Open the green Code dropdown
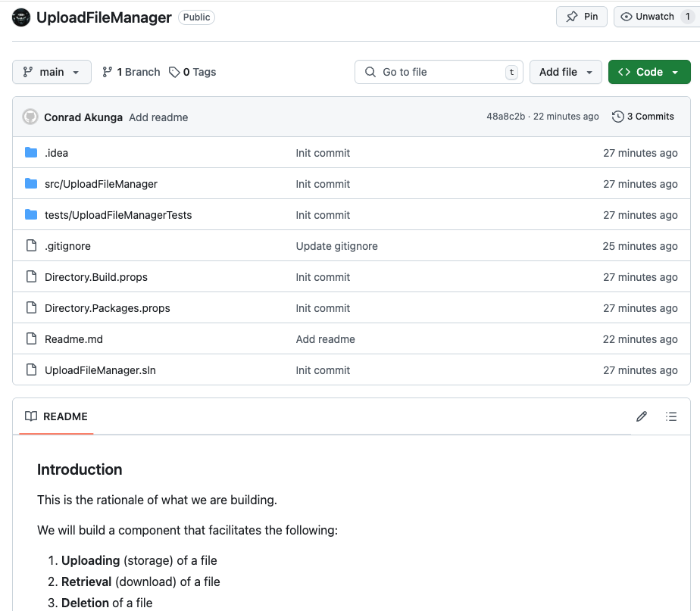This screenshot has height=611, width=700. pyautogui.click(x=649, y=72)
